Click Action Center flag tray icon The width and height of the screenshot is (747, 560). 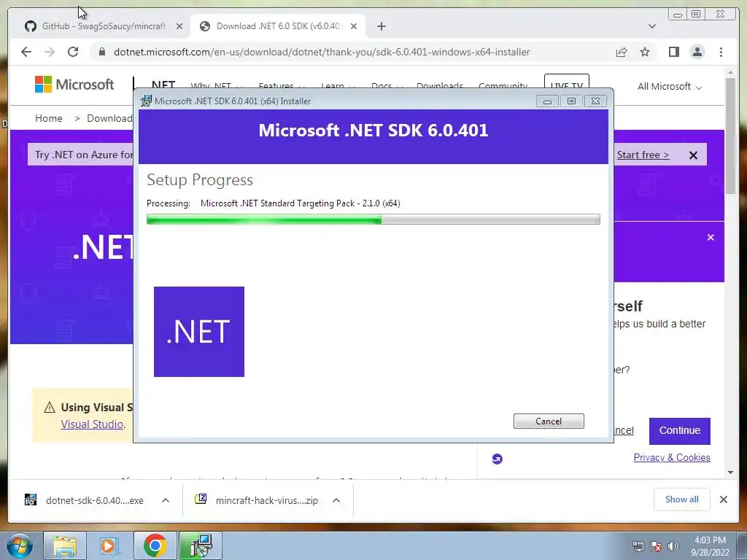pos(656,546)
